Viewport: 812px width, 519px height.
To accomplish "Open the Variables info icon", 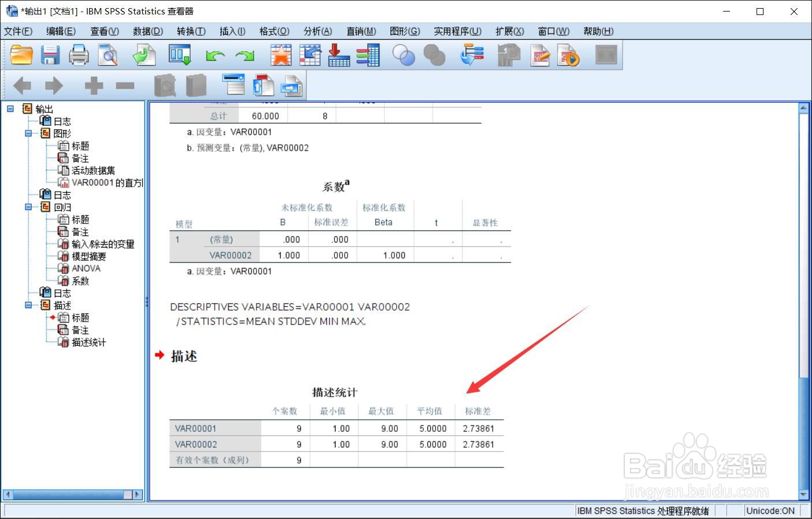I will (368, 55).
